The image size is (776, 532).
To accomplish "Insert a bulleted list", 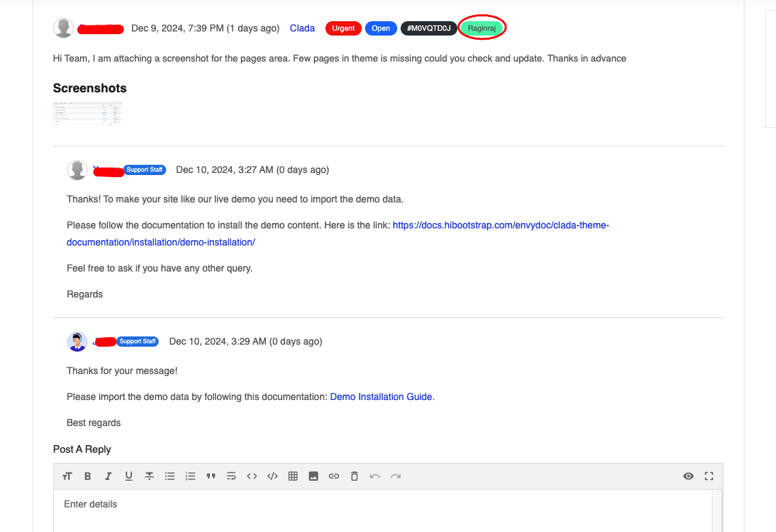I will [170, 476].
